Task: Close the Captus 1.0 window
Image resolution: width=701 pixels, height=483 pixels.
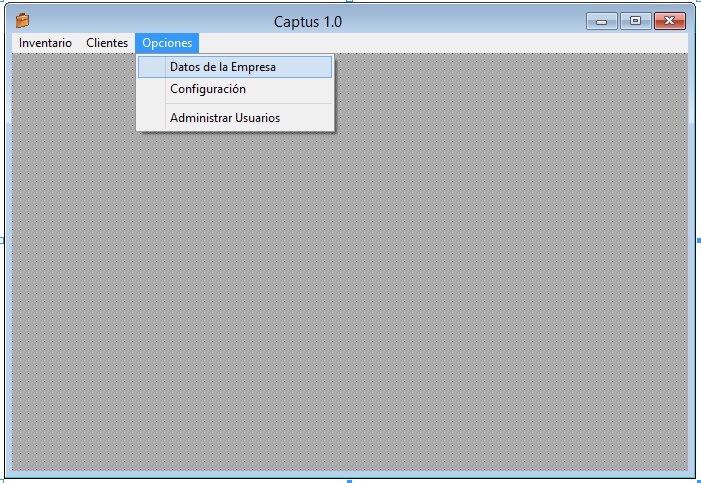Action: tap(670, 21)
